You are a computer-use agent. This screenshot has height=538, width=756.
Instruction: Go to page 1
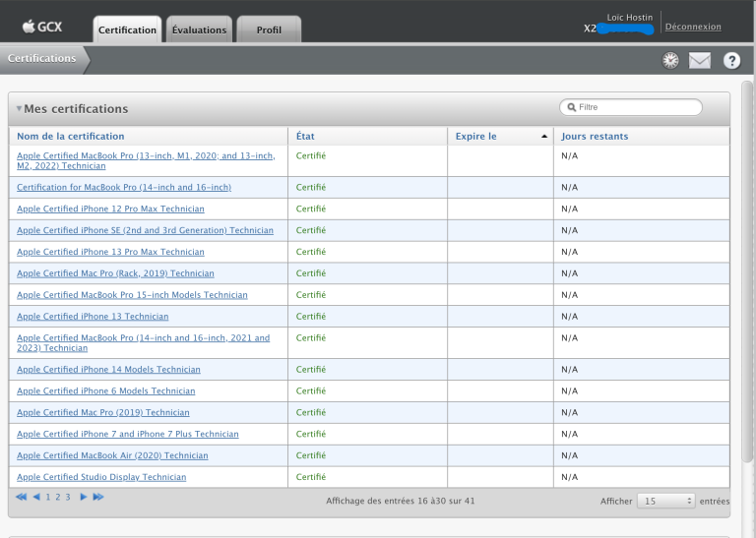pos(47,497)
